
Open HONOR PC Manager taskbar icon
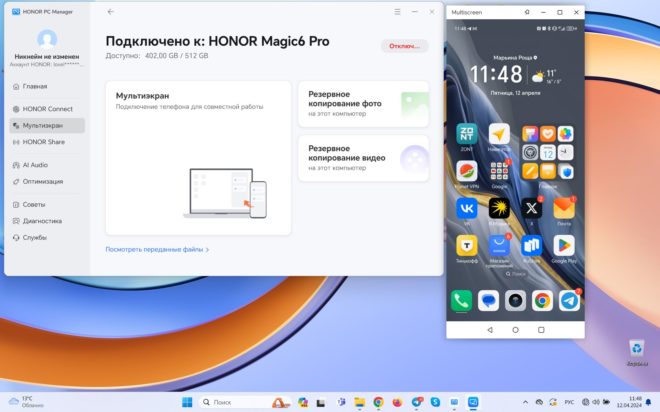[473, 402]
